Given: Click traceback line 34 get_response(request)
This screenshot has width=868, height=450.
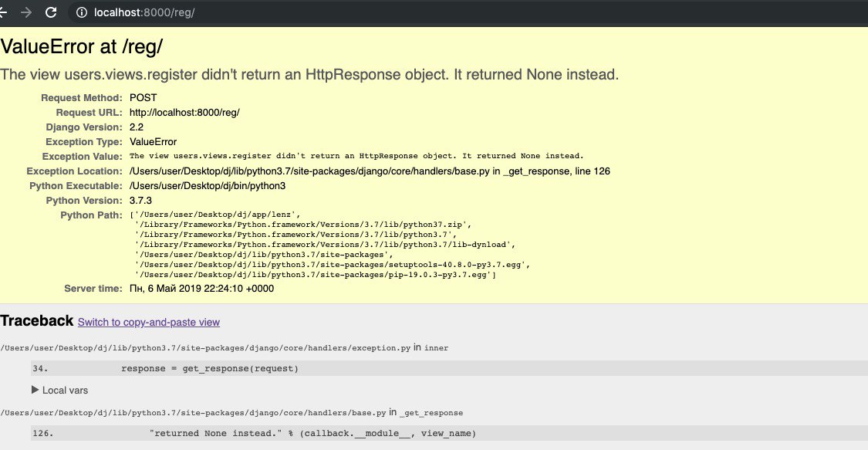Looking at the screenshot, I should coord(450,369).
